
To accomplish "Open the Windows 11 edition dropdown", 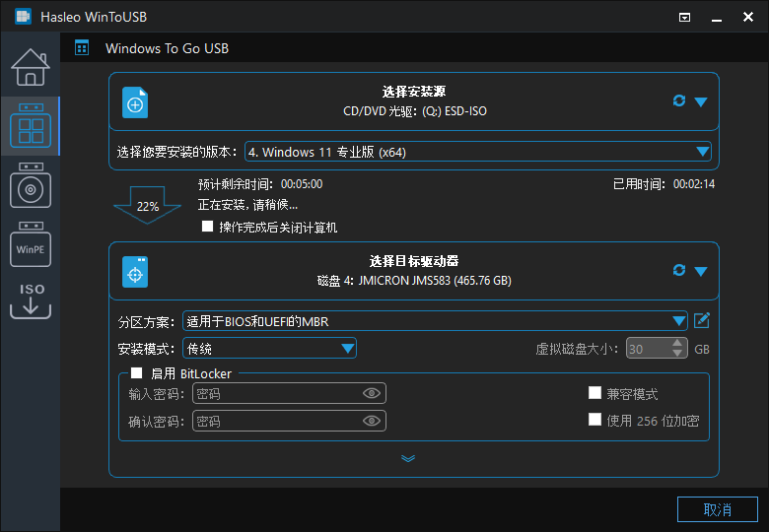I will click(x=478, y=152).
